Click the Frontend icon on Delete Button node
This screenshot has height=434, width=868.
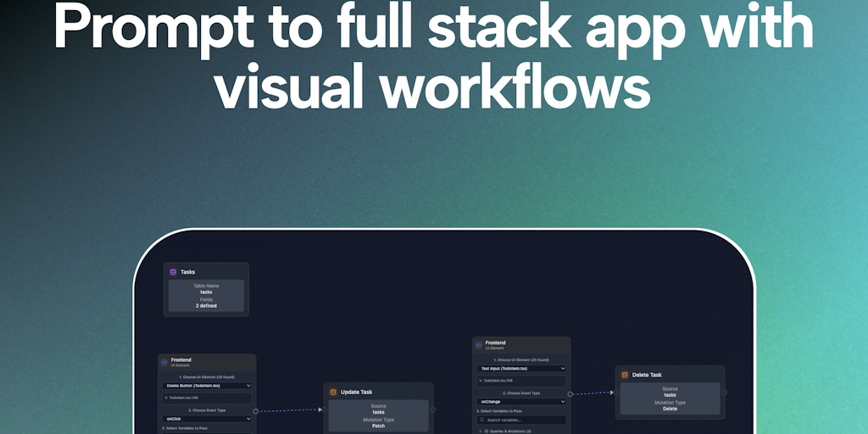pos(164,362)
